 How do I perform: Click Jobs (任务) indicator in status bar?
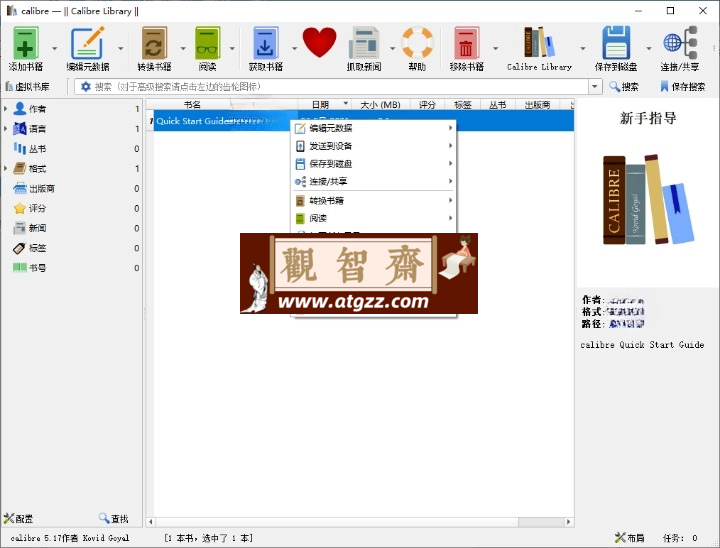click(x=680, y=538)
